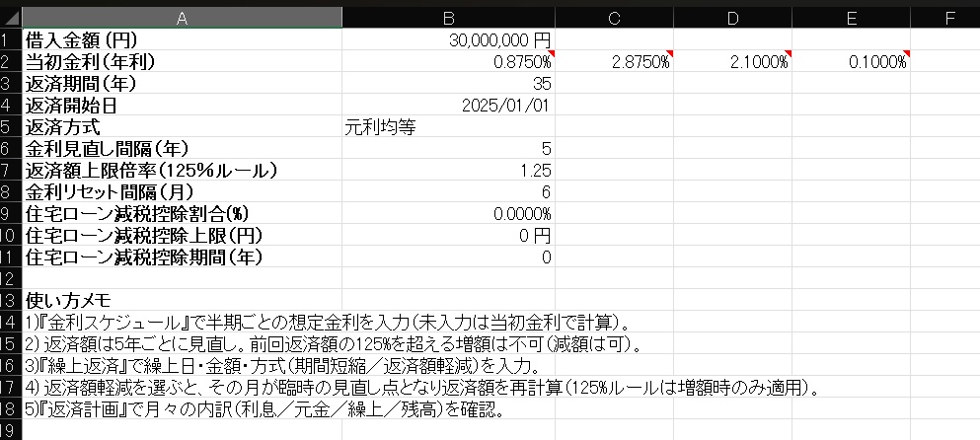Click the 住宅ローン減税控除期間（年） label

click(182, 257)
